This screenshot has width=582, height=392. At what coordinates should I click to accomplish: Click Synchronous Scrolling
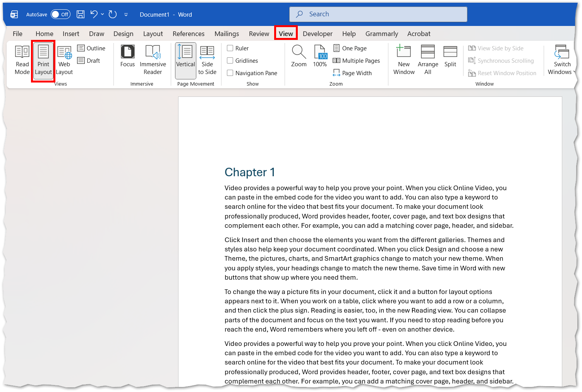501,60
